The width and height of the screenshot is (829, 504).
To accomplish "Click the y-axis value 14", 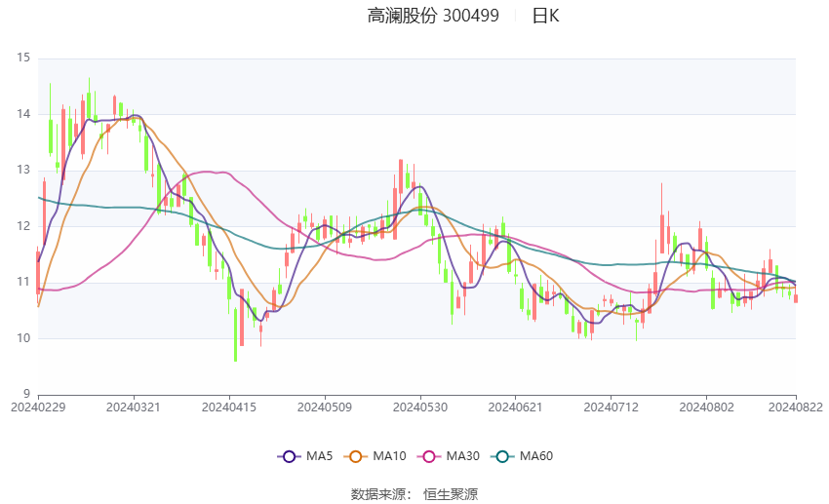I will click(23, 114).
